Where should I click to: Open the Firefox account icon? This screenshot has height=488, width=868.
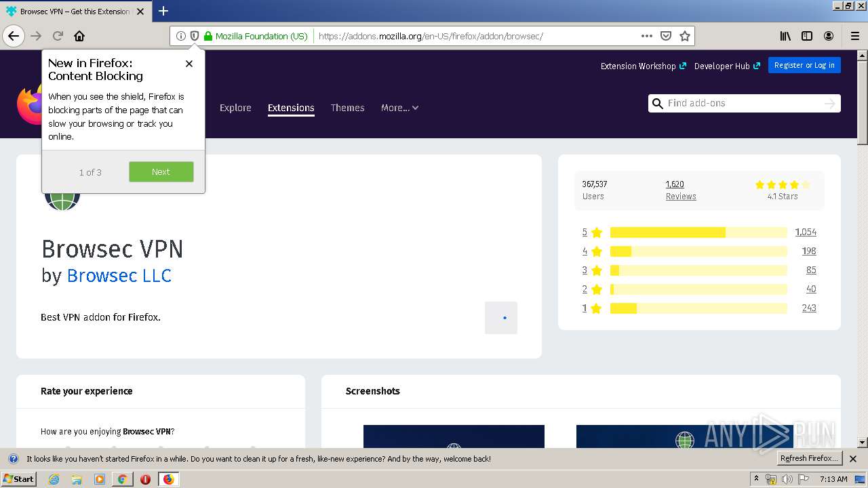829,36
